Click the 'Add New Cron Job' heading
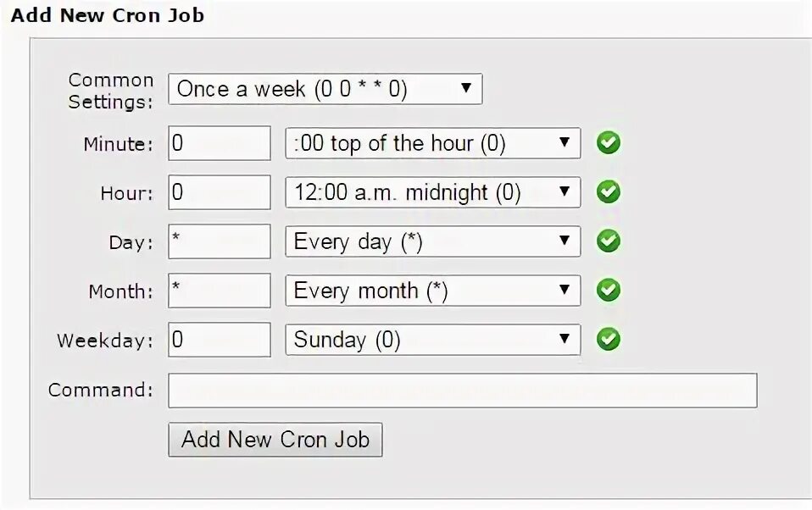 click(x=108, y=15)
